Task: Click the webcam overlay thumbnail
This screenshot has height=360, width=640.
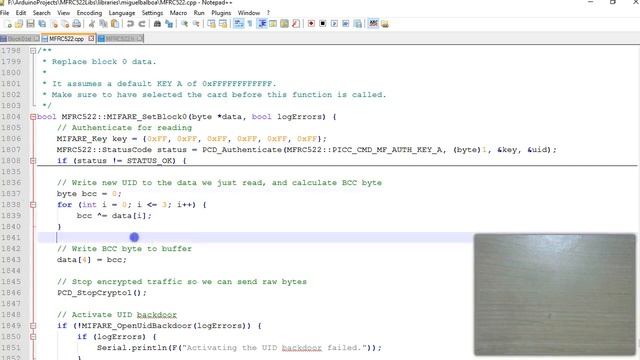Action: (555, 295)
